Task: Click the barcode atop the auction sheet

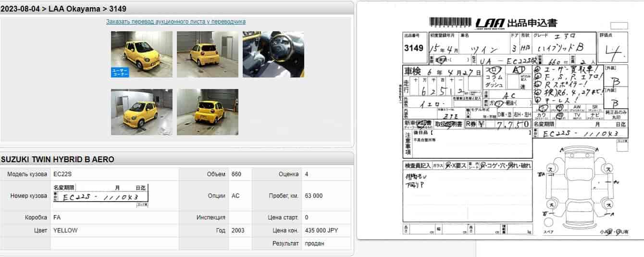Action: tap(451, 22)
